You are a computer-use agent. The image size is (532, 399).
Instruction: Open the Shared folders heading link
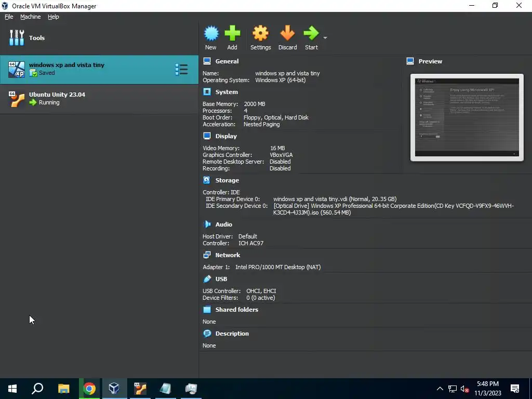coord(237,310)
